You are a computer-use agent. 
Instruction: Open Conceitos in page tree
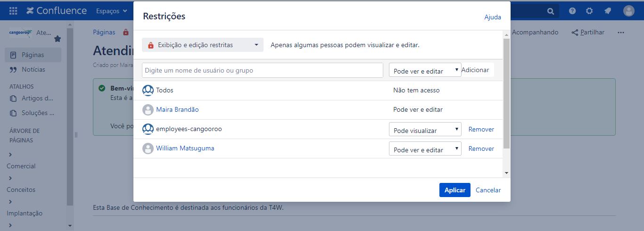21,190
